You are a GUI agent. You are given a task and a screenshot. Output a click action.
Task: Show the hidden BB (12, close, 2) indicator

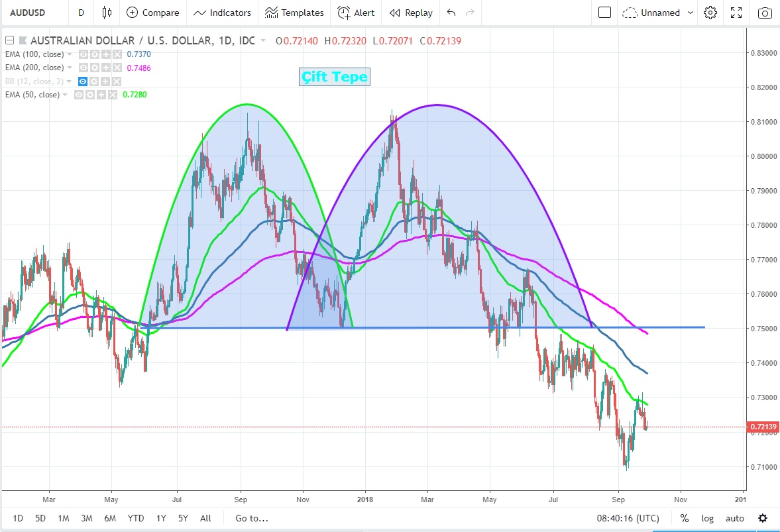[84, 81]
